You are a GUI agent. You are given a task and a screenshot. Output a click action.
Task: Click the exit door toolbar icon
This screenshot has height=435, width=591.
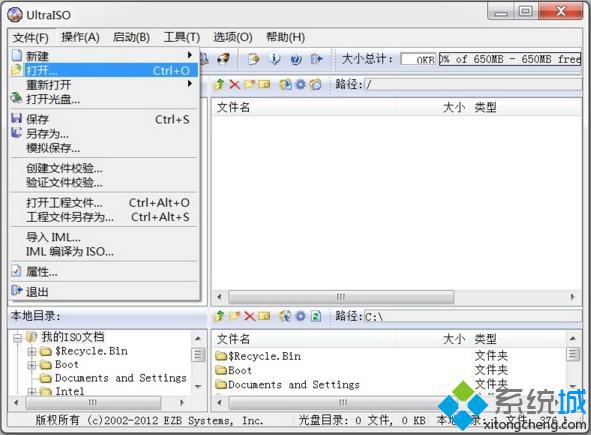coord(317,59)
